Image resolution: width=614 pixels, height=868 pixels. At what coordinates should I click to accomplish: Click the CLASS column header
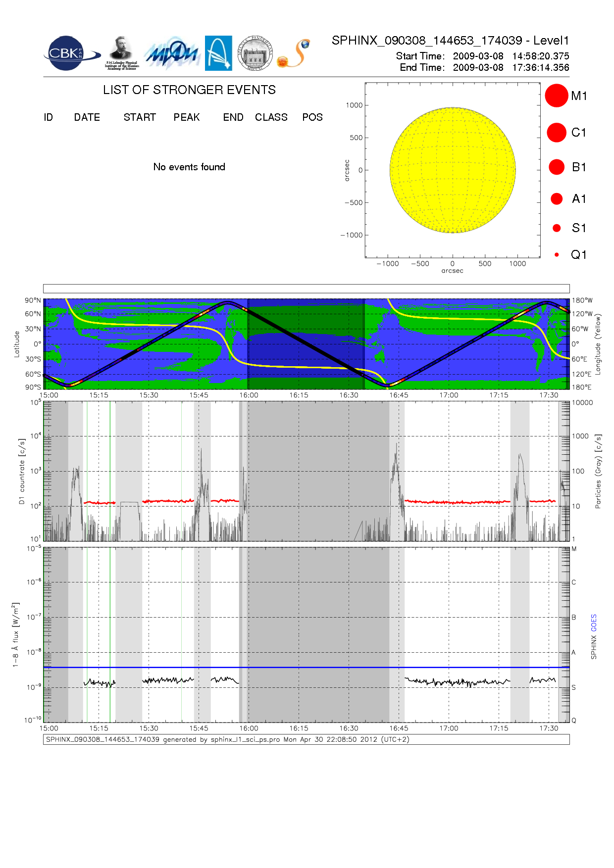271,117
